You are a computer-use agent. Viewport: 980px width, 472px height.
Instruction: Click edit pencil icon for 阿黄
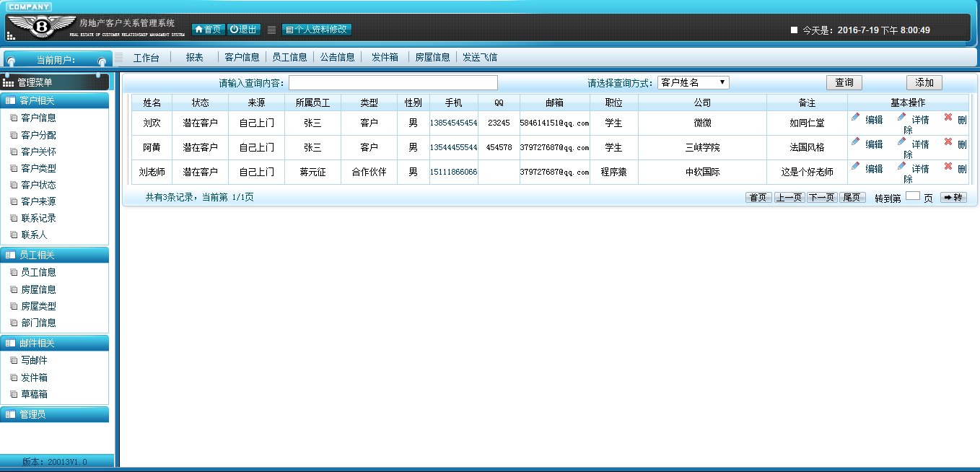(x=856, y=141)
